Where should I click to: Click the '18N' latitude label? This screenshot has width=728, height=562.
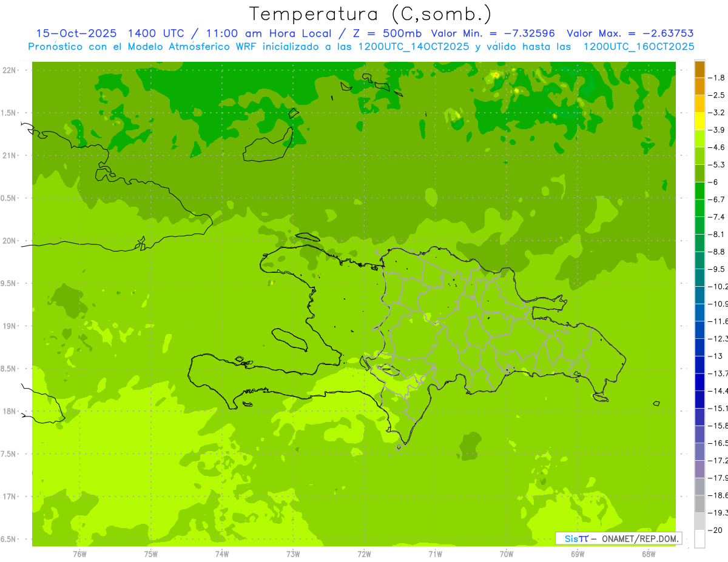9,412
